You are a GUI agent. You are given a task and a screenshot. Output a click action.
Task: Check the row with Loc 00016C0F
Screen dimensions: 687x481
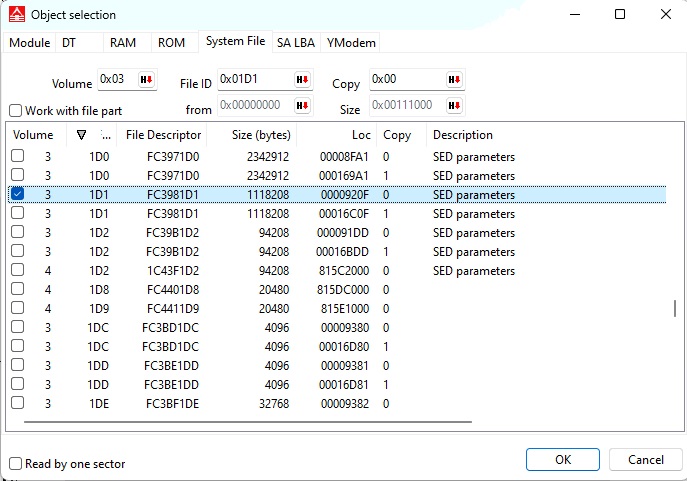pyautogui.click(x=18, y=213)
